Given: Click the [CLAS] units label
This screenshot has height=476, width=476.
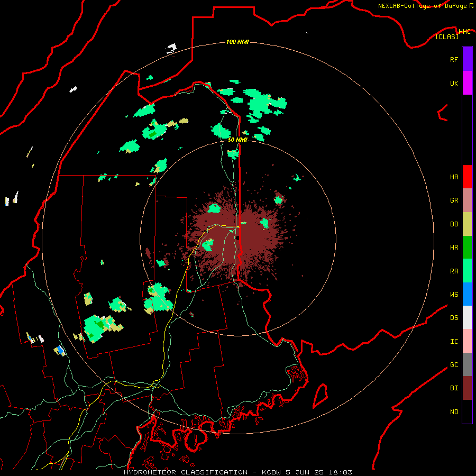Looking at the screenshot, I should pos(447,36).
